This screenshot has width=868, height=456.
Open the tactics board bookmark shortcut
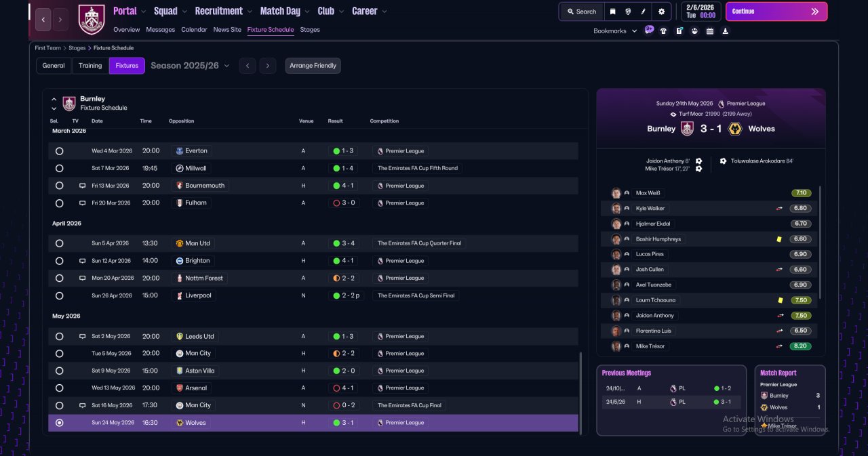(x=679, y=30)
